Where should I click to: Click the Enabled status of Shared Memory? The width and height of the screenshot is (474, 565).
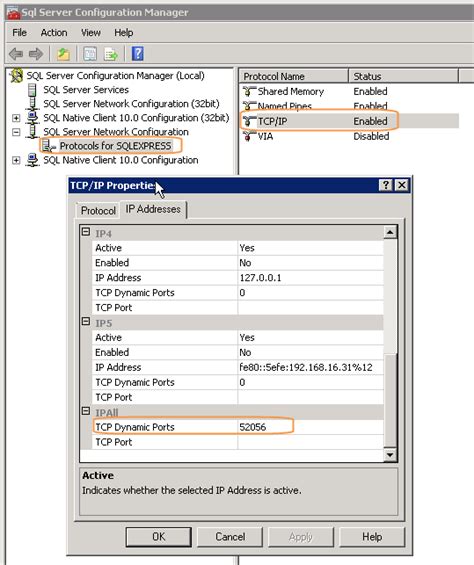coord(370,92)
